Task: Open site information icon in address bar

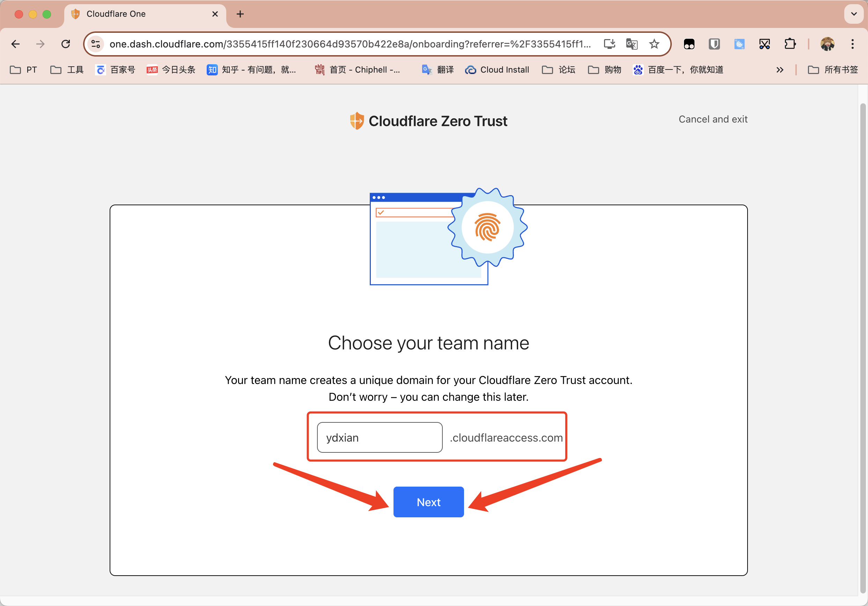Action: 96,44
